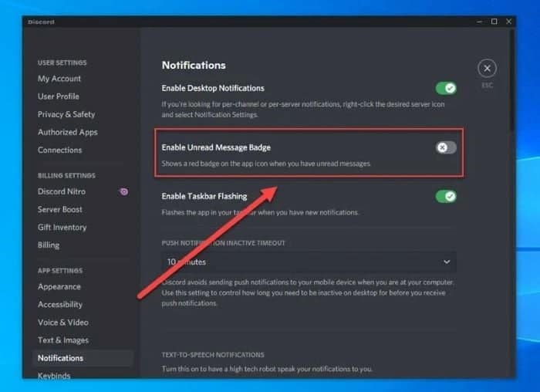Click the Notifications page heading

click(194, 66)
